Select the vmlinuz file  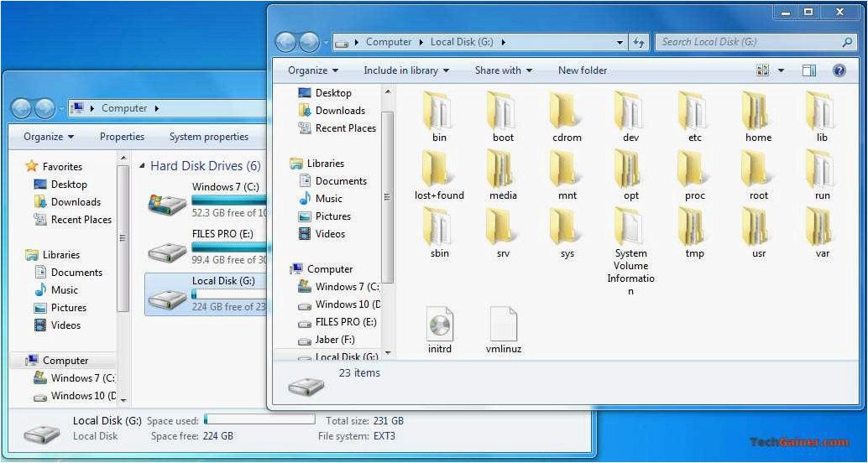pos(503,330)
